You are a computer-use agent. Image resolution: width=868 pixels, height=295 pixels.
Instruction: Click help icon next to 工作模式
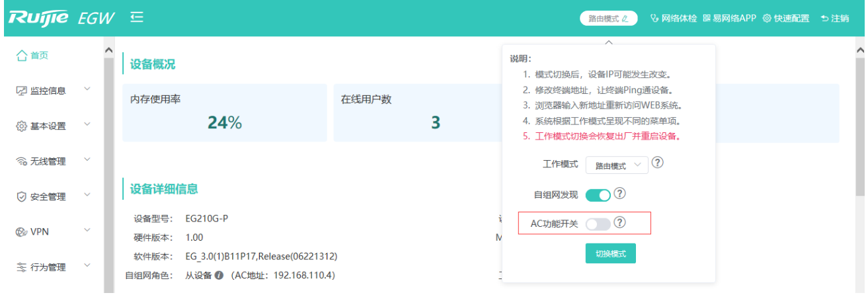click(x=658, y=163)
